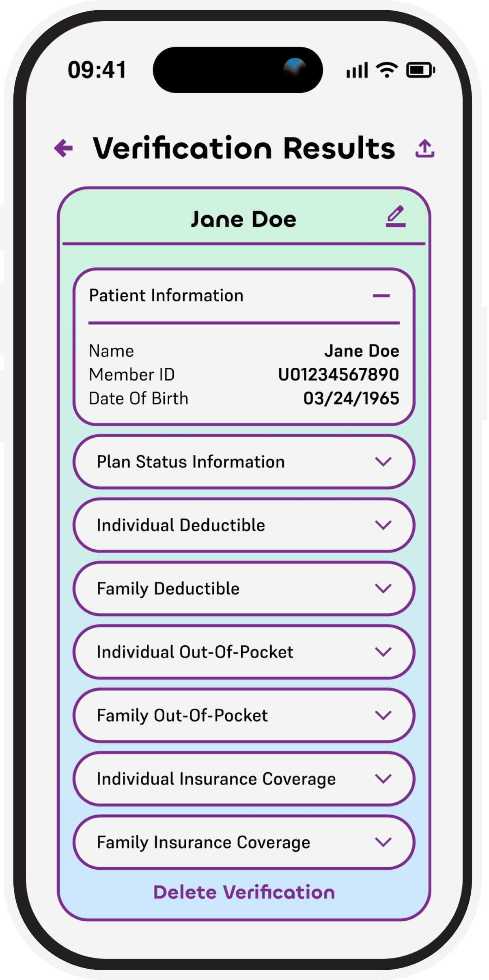Tap the share upload icon

(x=425, y=148)
